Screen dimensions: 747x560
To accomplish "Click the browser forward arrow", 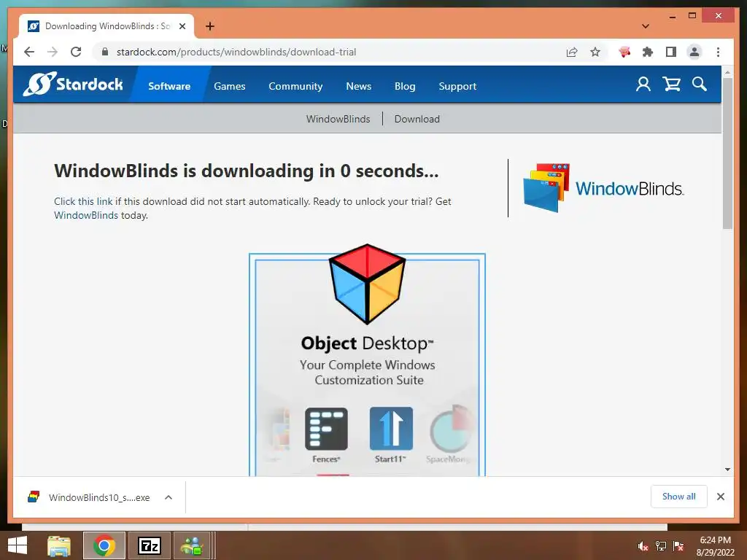I will click(53, 52).
